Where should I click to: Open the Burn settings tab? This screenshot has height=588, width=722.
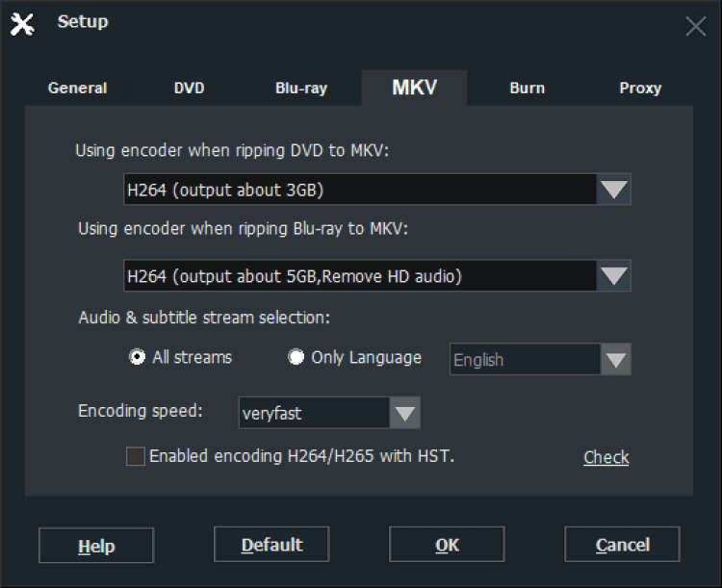coord(527,88)
